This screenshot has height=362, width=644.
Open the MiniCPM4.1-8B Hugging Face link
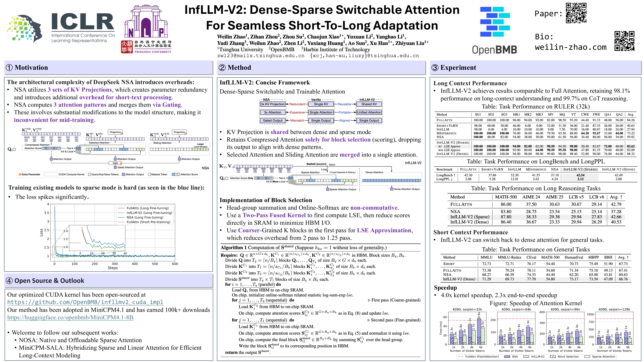(70, 317)
